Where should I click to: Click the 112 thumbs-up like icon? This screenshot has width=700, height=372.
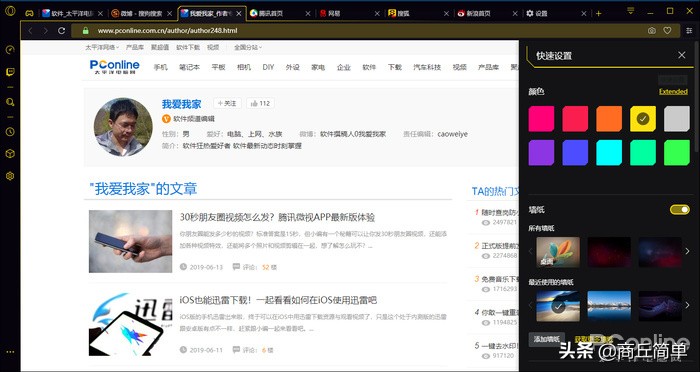(254, 104)
